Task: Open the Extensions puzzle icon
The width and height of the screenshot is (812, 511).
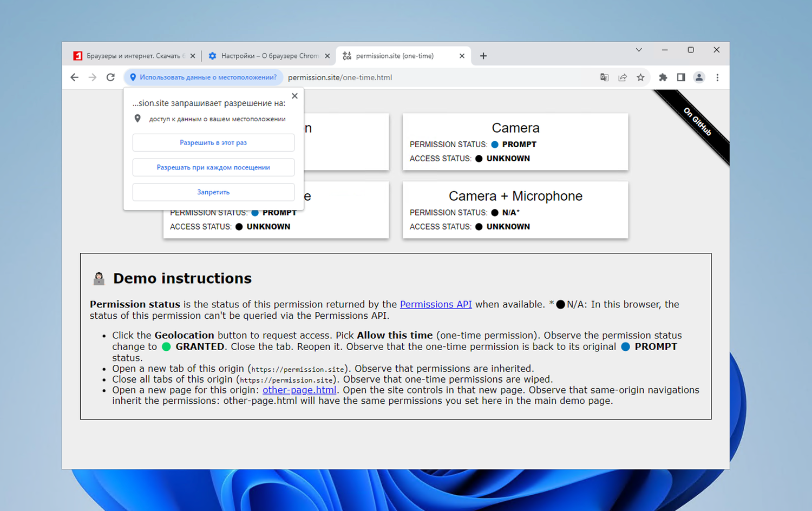Action: coord(663,77)
